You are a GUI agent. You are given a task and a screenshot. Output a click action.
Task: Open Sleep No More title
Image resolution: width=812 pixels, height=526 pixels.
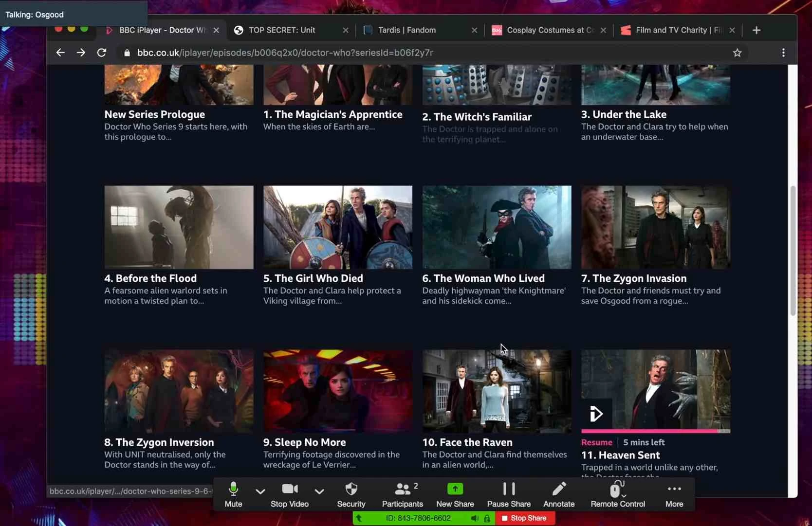coord(305,442)
